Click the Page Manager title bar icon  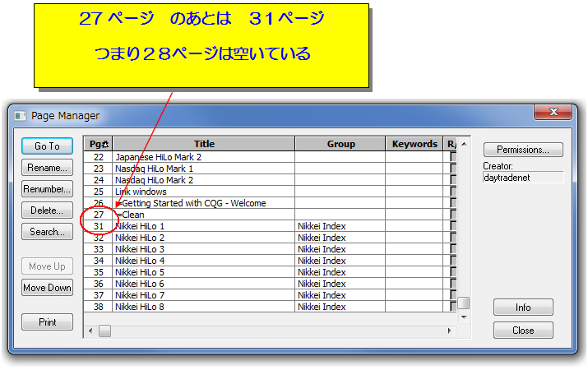21,116
